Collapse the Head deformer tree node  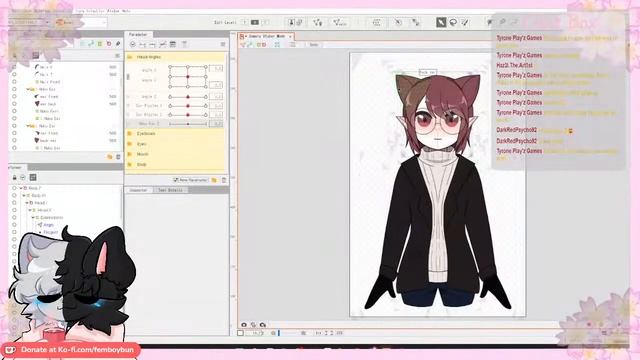[x=27, y=203]
